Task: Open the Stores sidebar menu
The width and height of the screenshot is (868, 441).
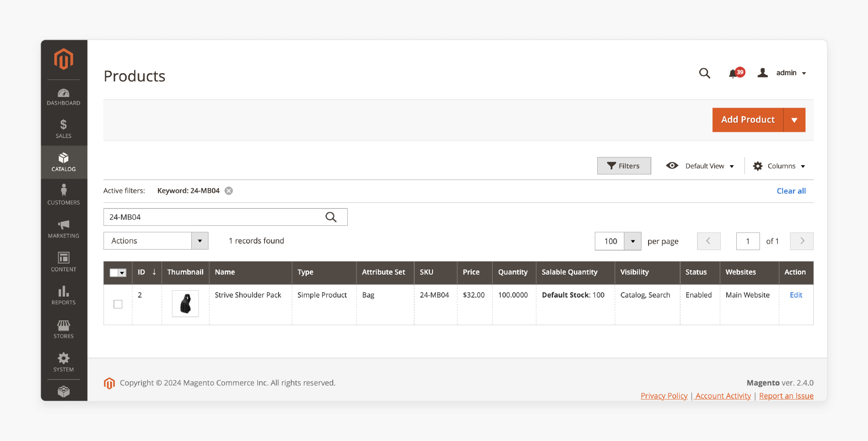Action: pos(63,329)
